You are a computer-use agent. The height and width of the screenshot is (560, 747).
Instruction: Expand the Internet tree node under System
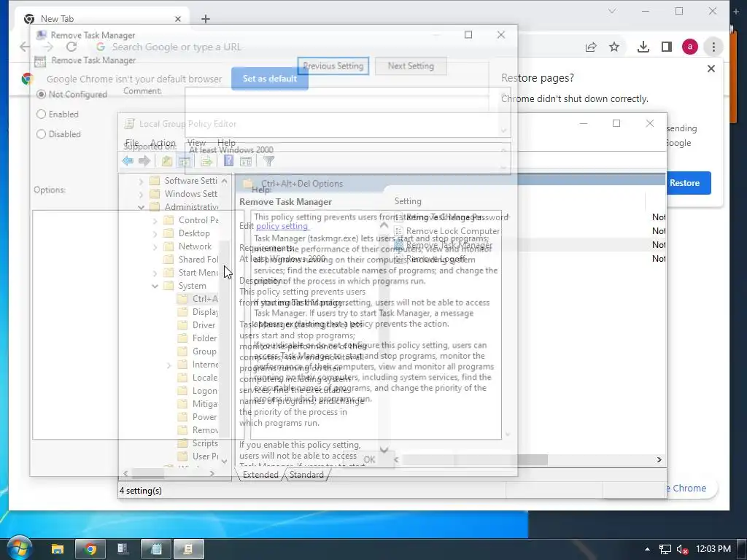169,365
